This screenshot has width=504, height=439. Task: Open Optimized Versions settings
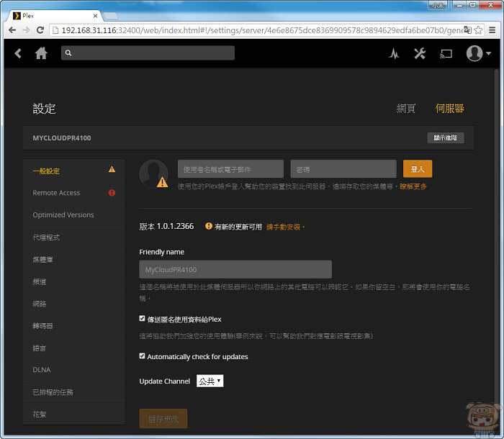click(74, 215)
